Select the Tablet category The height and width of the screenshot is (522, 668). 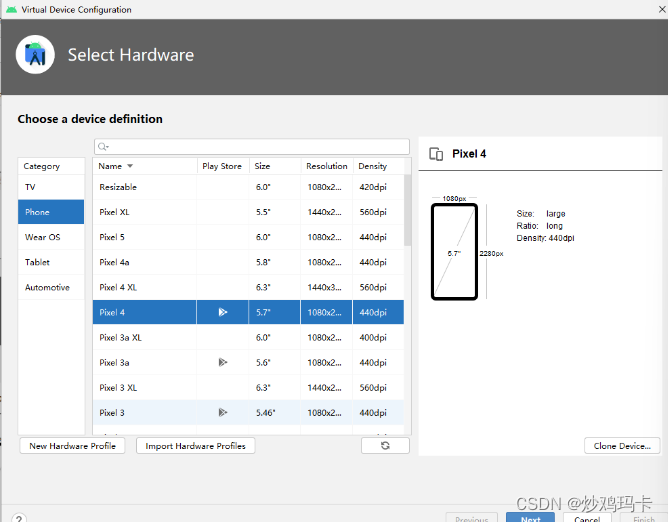[x=51, y=262]
